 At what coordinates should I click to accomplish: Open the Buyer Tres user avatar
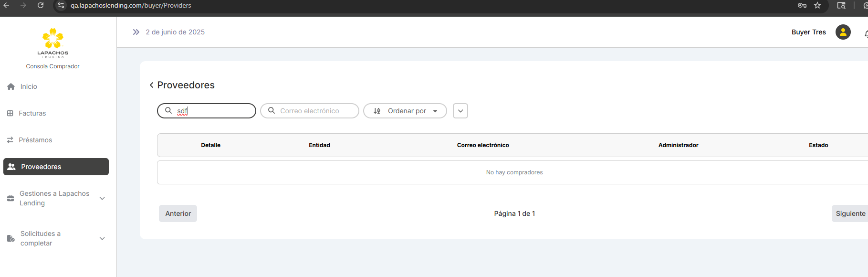point(843,32)
